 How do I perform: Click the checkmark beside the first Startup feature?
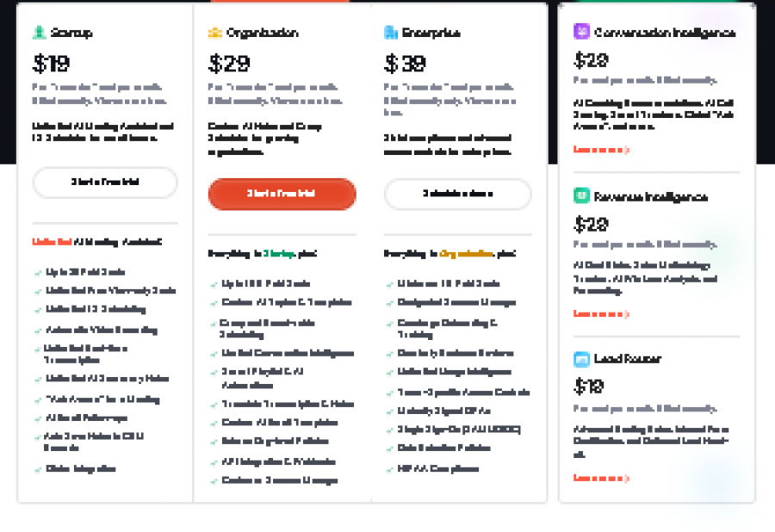[x=38, y=272]
